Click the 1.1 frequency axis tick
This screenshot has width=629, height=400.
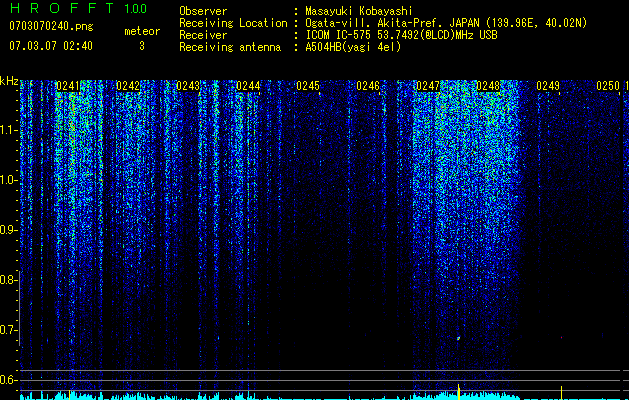click(8, 130)
